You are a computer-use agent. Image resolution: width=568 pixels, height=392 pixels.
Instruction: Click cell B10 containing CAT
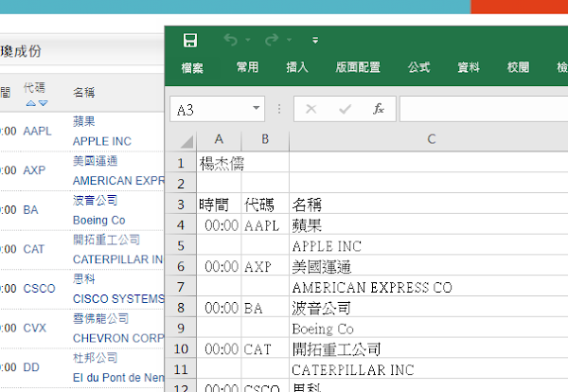[265, 348]
